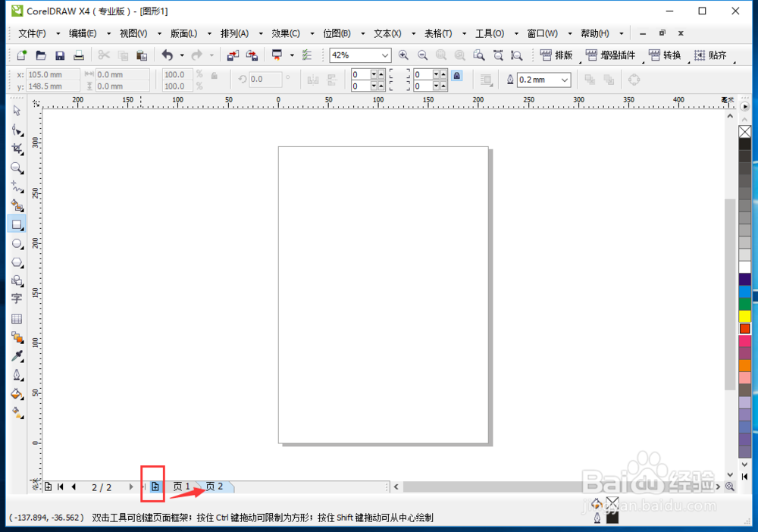This screenshot has width=758, height=532.
Task: Select the Ellipse tool
Action: [17, 243]
